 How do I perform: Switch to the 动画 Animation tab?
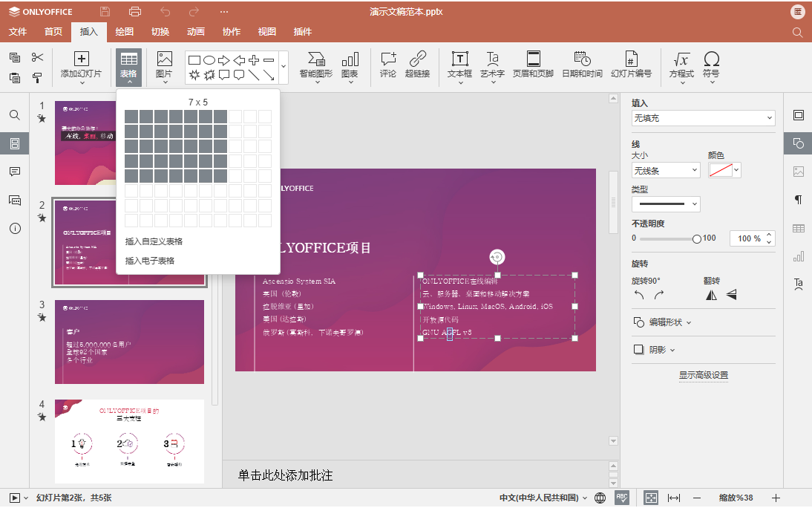pos(196,32)
